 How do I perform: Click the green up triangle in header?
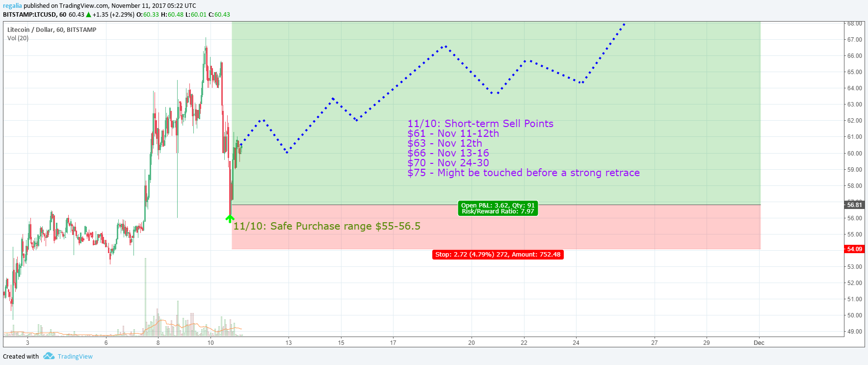click(89, 15)
